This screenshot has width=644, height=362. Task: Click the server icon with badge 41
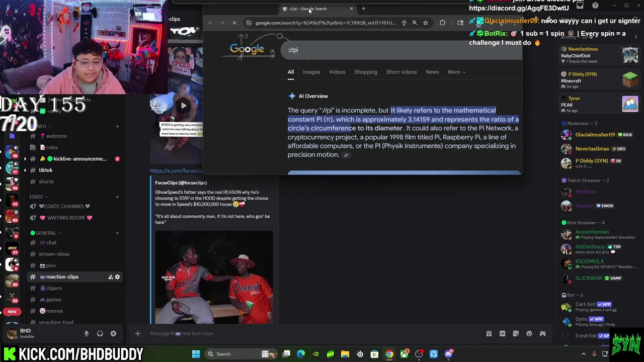[12, 200]
